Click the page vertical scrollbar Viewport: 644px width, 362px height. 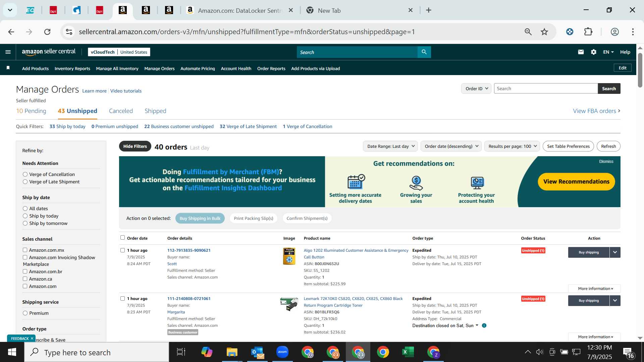[640, 70]
